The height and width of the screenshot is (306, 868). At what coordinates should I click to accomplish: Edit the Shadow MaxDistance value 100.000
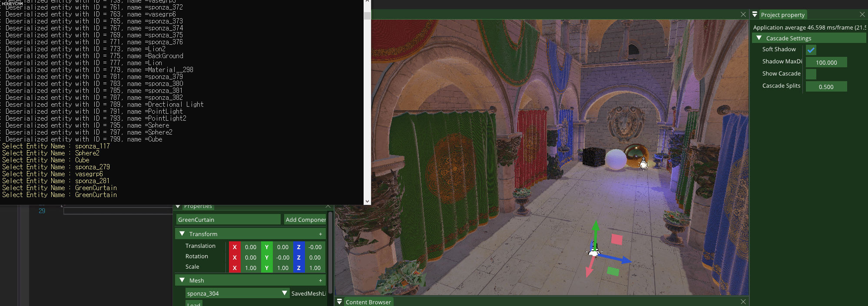click(x=826, y=63)
